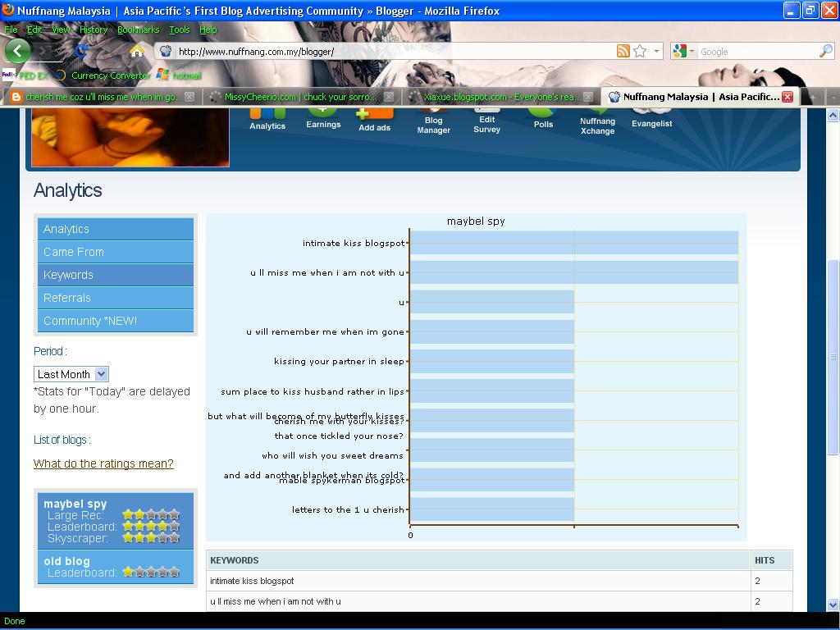The height and width of the screenshot is (630, 840).
Task: Select Came From in the sidebar menu
Action: click(x=116, y=252)
